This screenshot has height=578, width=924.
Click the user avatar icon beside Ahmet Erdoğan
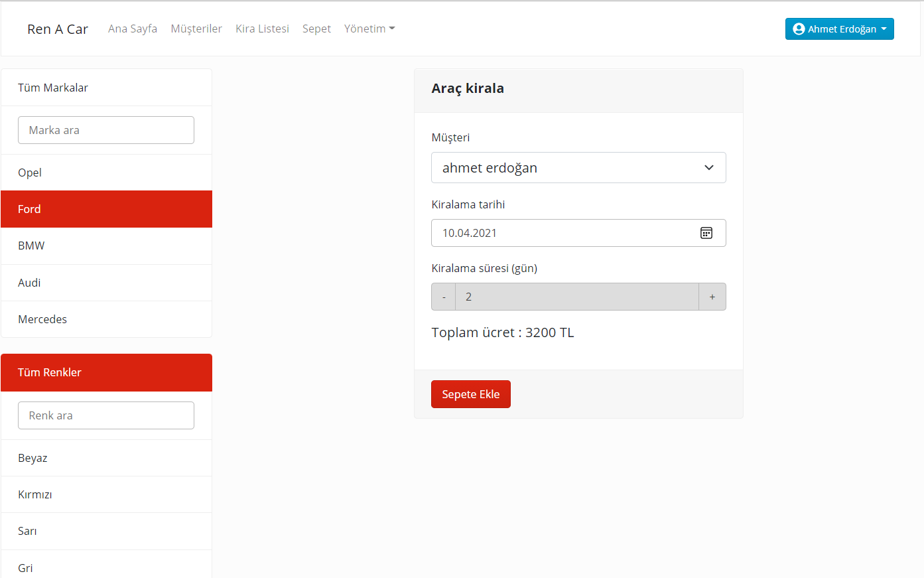click(798, 29)
